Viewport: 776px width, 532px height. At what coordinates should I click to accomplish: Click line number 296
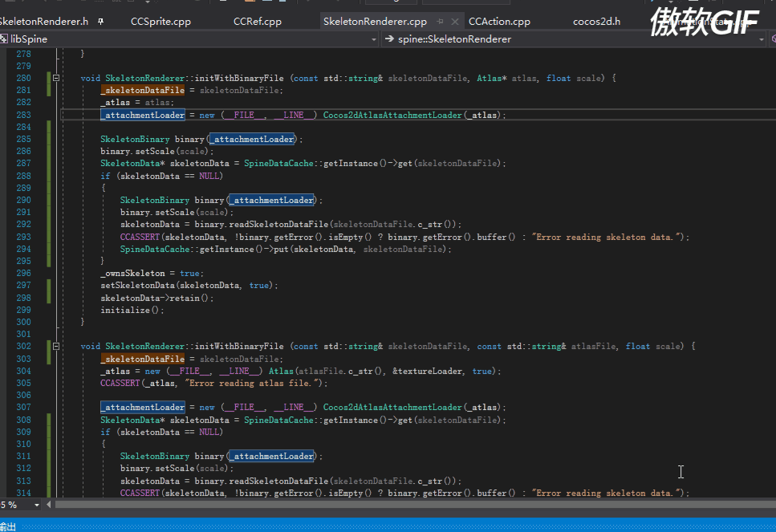click(23, 273)
